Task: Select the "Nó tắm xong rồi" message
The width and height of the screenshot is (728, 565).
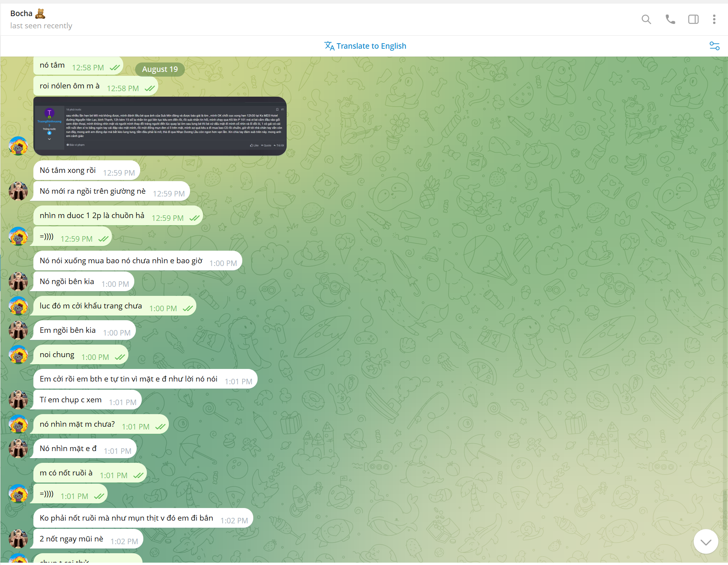Action: pyautogui.click(x=87, y=171)
